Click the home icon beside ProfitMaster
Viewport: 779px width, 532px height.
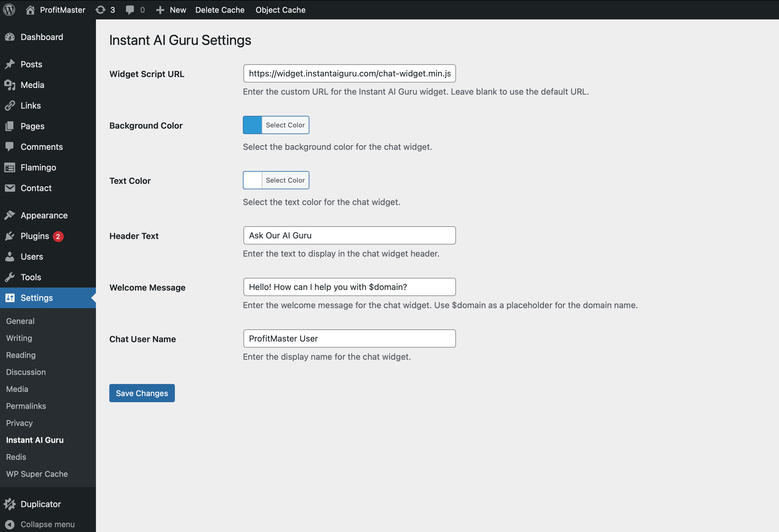[30, 10]
